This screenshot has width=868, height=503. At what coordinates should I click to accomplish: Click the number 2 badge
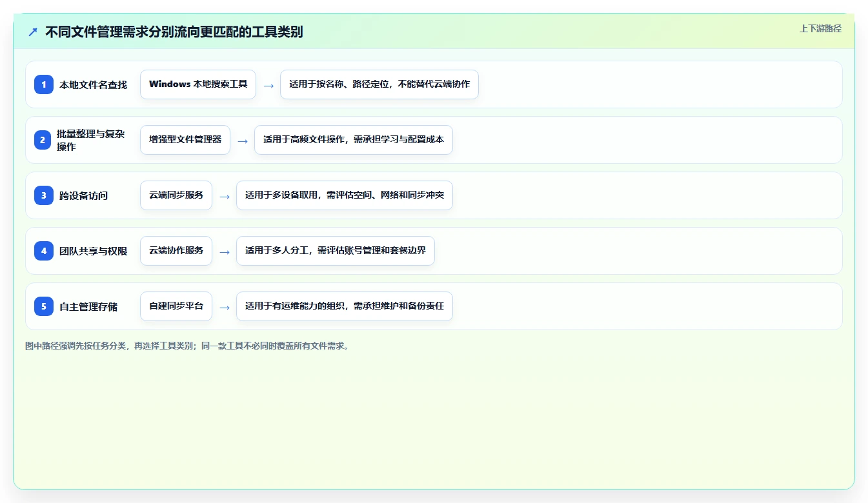click(44, 140)
